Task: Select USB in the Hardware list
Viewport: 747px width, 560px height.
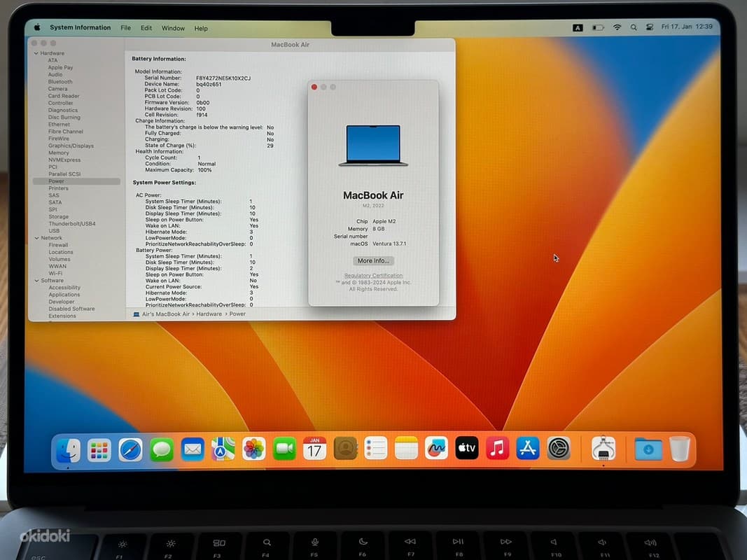Action: (55, 231)
